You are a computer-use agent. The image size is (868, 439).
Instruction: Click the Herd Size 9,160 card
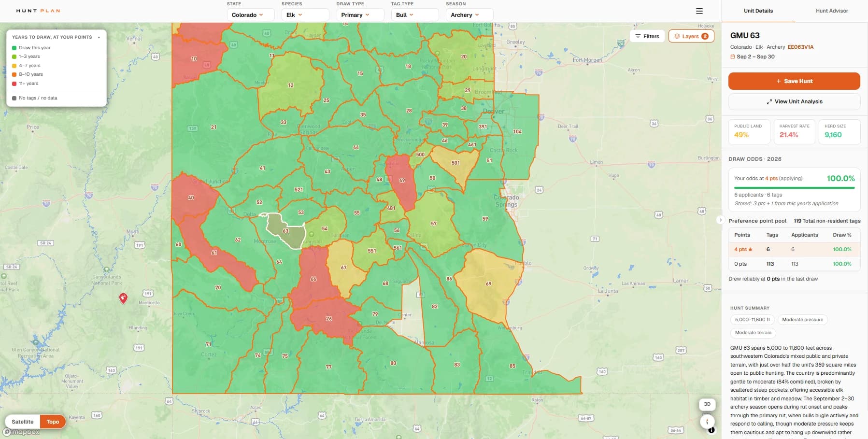click(840, 132)
